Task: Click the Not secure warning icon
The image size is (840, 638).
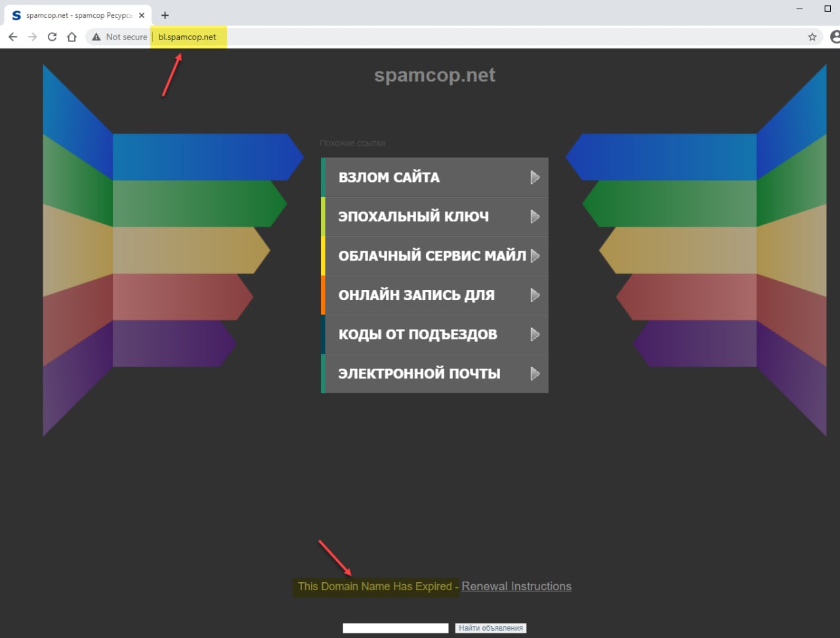Action: point(96,37)
